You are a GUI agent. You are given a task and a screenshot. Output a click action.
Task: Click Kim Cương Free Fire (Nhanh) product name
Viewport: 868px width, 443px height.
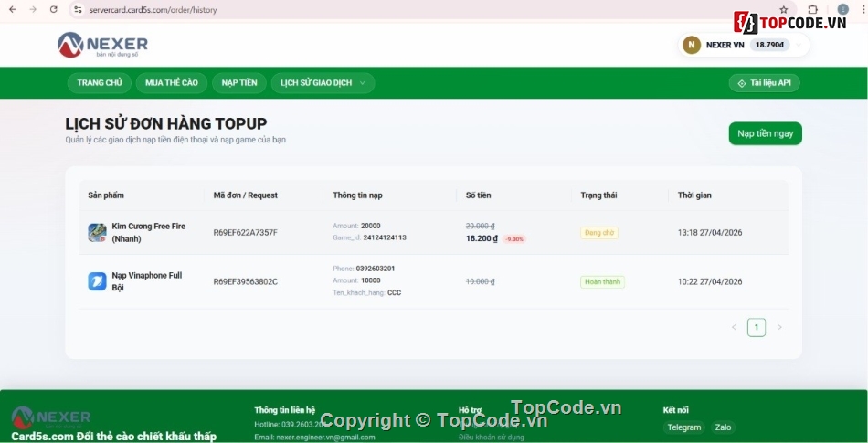pos(148,232)
